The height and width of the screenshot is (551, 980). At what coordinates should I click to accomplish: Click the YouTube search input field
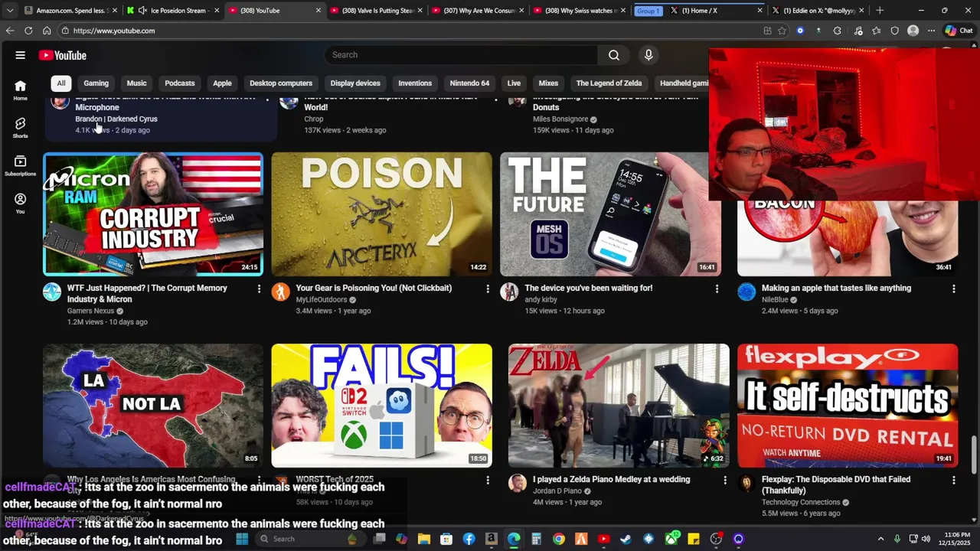[462, 55]
